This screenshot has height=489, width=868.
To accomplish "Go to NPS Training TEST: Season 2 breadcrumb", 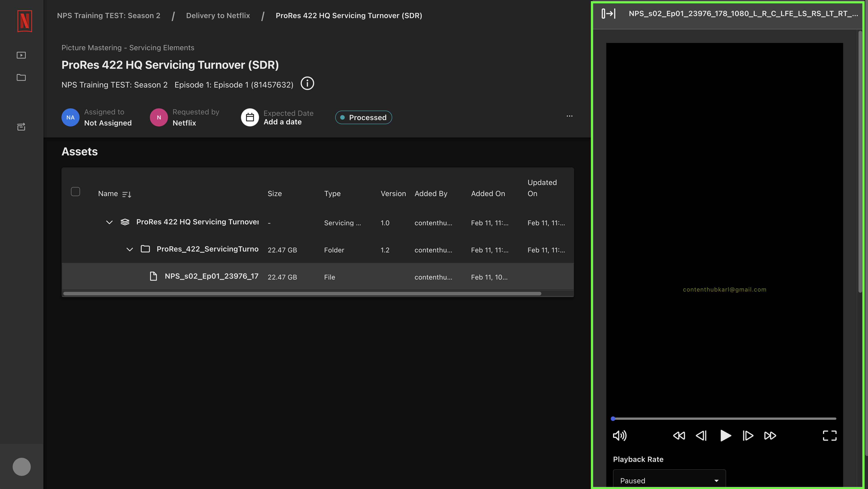I will (108, 16).
